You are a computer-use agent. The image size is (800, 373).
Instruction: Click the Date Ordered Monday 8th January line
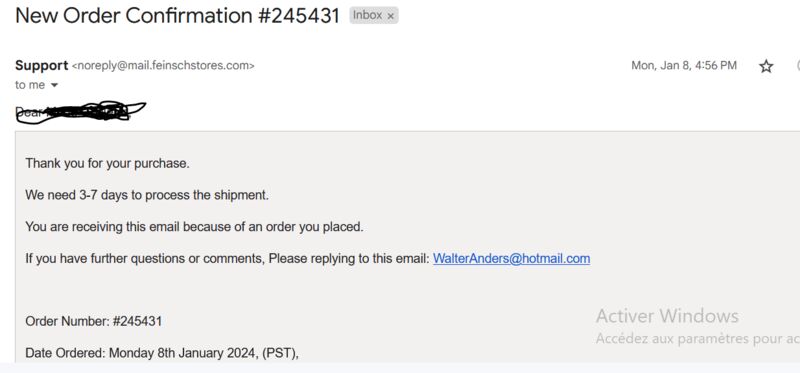coord(162,353)
